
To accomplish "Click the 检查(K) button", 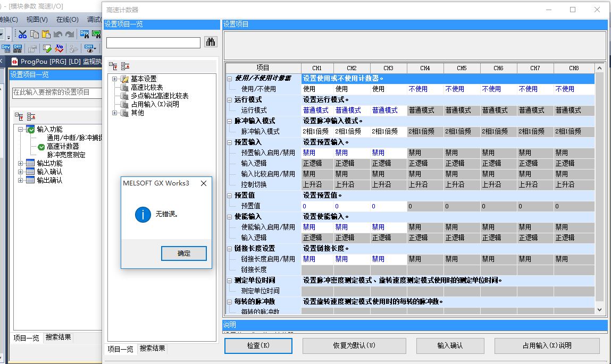I will point(258,345).
